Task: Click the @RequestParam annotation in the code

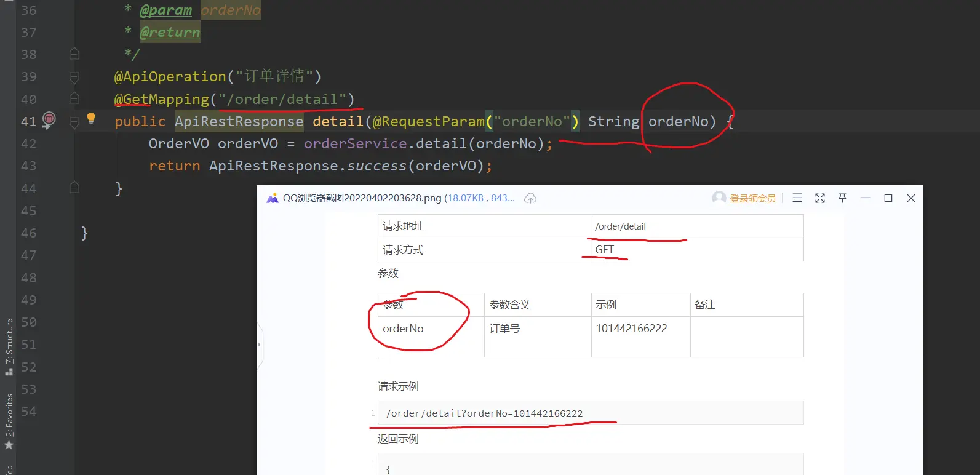Action: [429, 121]
